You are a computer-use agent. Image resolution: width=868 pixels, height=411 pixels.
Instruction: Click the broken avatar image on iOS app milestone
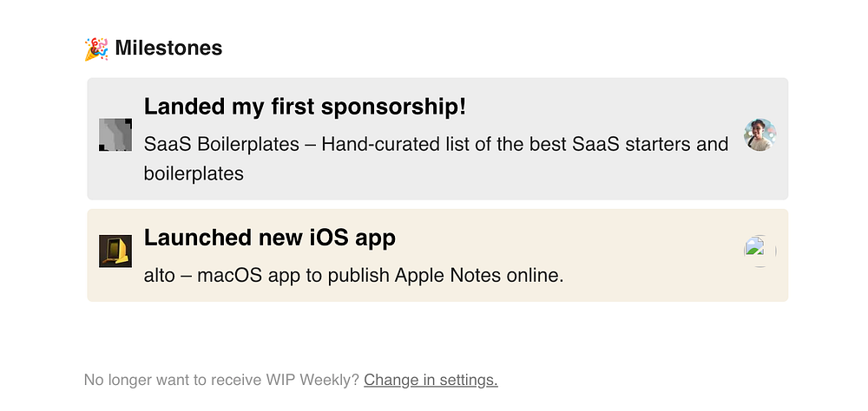[759, 251]
